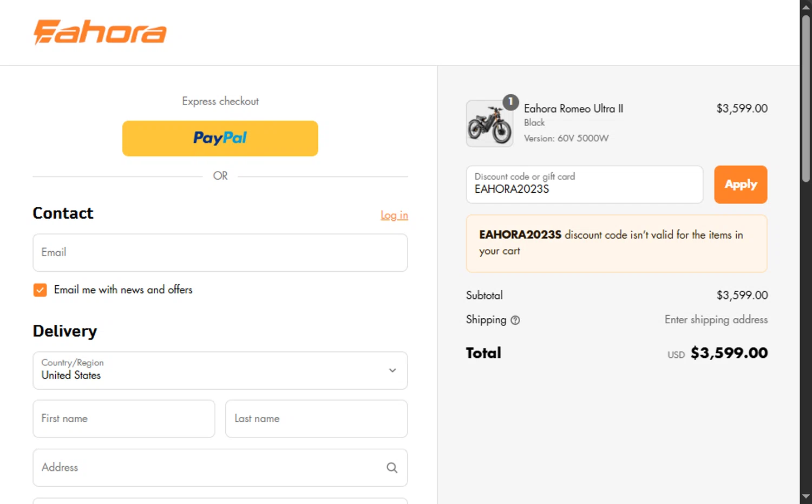Viewport: 812px width, 504px height.
Task: Follow the Log in link
Action: click(x=394, y=215)
